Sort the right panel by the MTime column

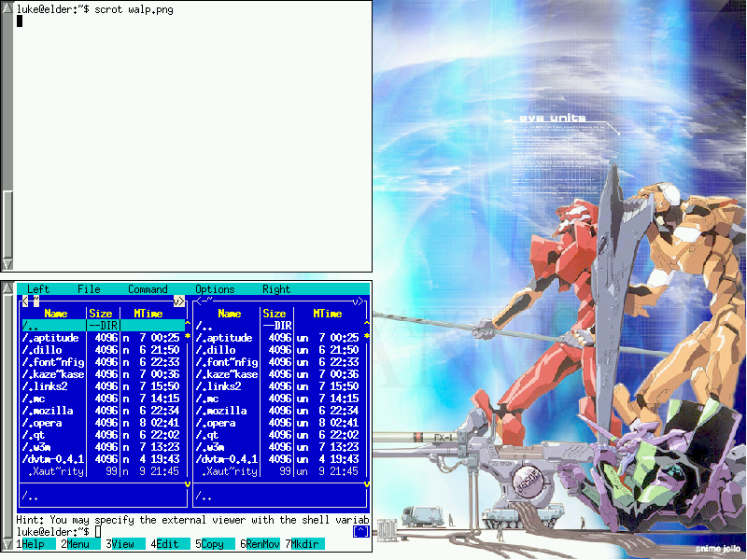pyautogui.click(x=327, y=314)
